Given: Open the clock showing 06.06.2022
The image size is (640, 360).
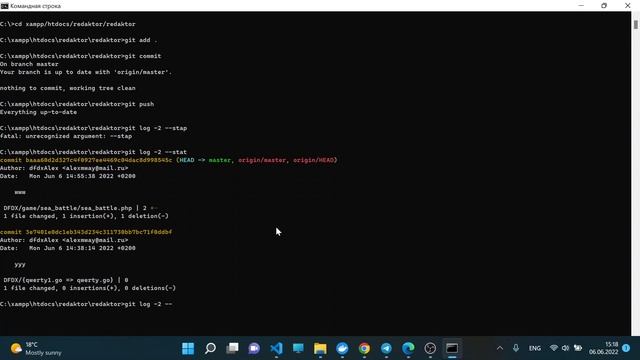Looking at the screenshot, I should (x=603, y=348).
